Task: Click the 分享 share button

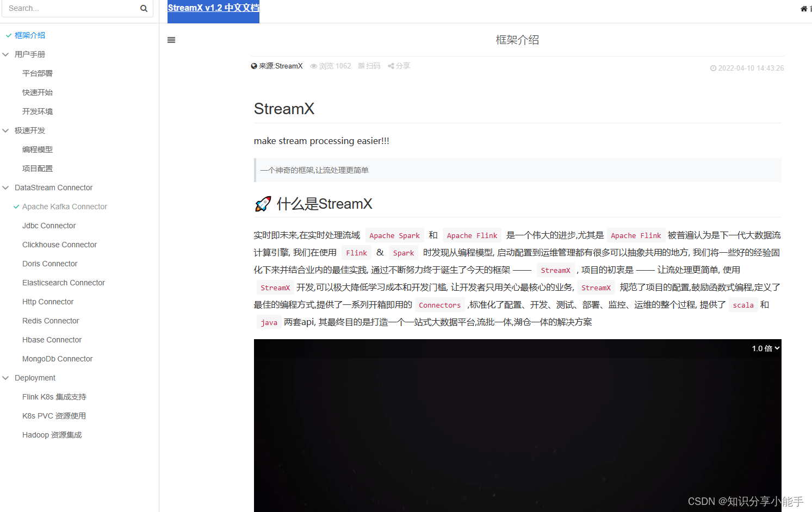Action: pos(399,66)
